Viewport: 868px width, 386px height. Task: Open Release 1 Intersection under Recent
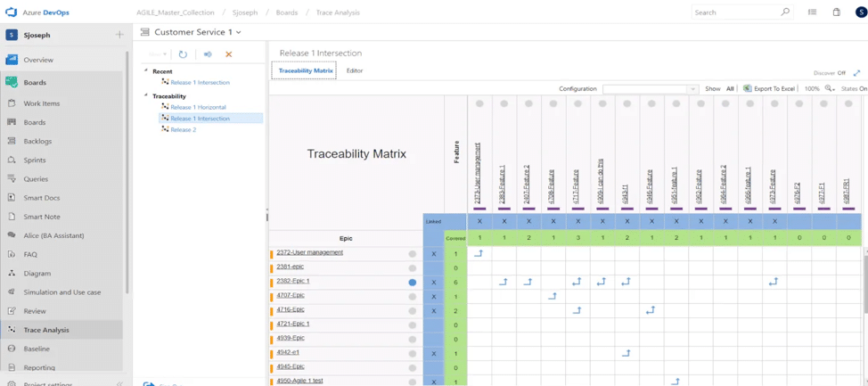[x=200, y=83]
